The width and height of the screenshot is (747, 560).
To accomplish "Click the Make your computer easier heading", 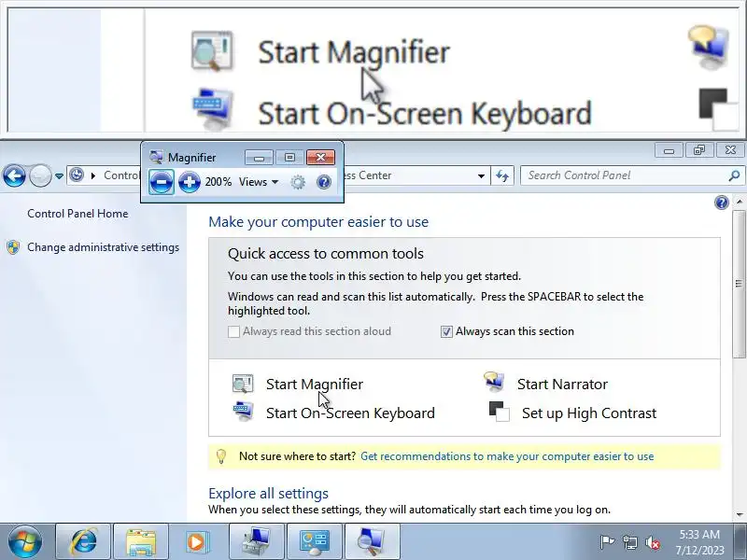I will click(x=318, y=222).
